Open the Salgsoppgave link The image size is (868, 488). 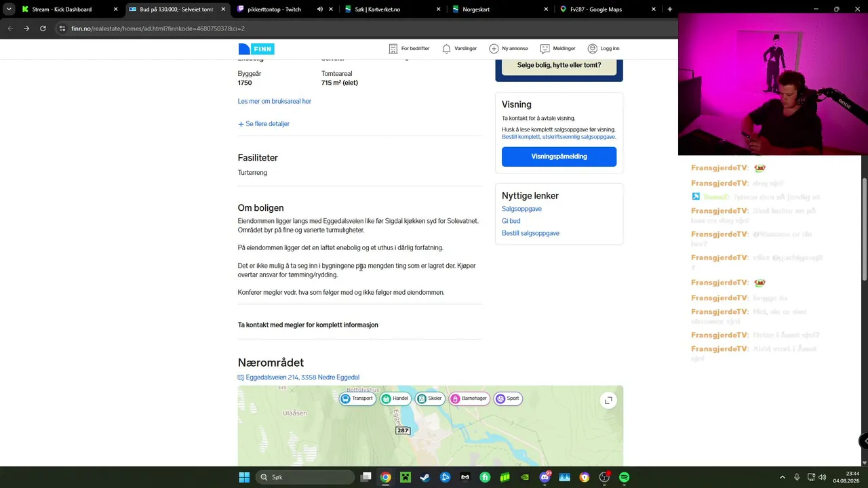(521, 209)
